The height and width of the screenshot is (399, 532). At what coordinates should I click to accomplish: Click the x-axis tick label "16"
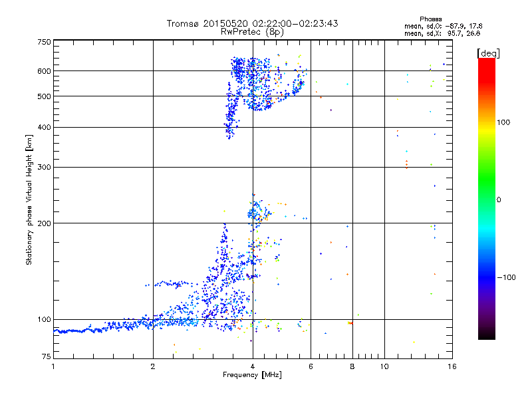click(x=452, y=366)
